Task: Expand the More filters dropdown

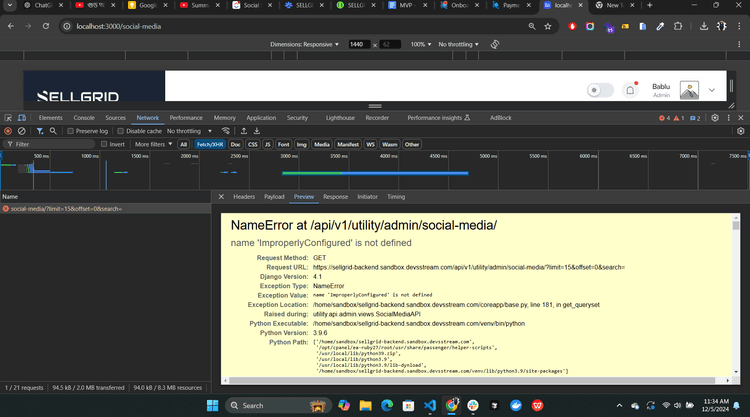Action: (154, 144)
